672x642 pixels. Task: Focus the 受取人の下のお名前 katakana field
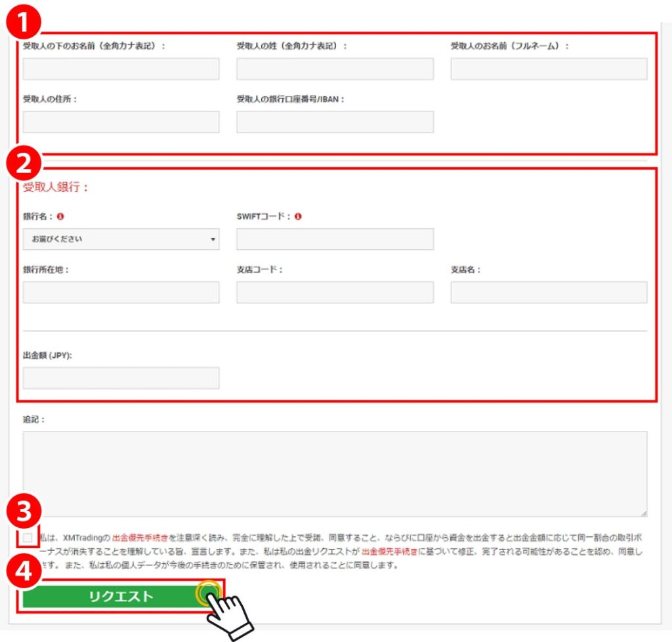[x=121, y=69]
